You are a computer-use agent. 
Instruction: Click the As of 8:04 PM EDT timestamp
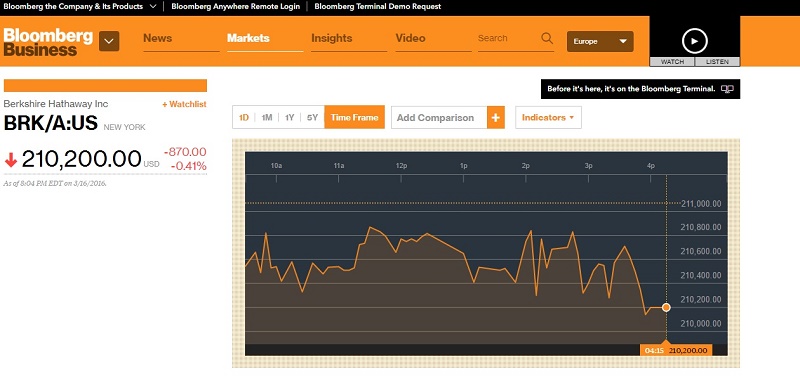point(55,183)
